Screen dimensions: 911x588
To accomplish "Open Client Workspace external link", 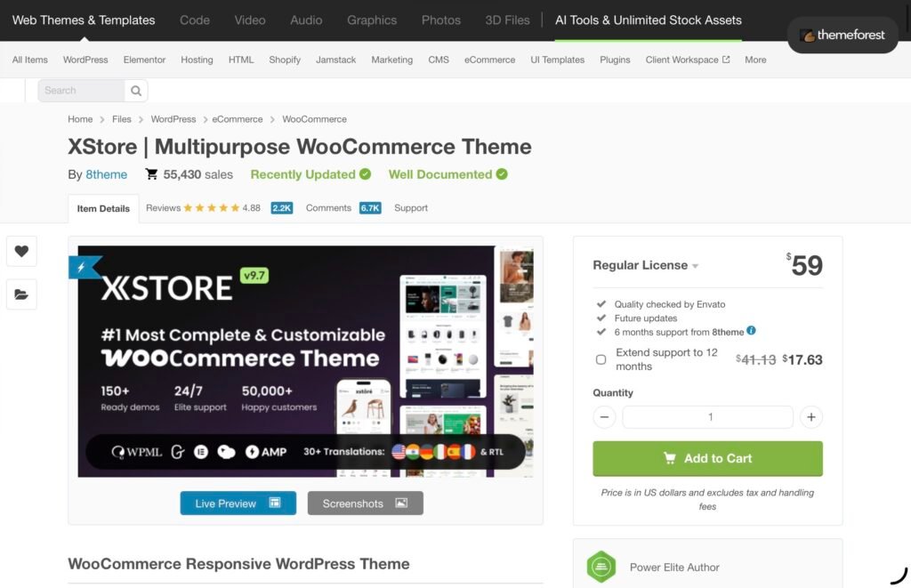I will pos(688,60).
